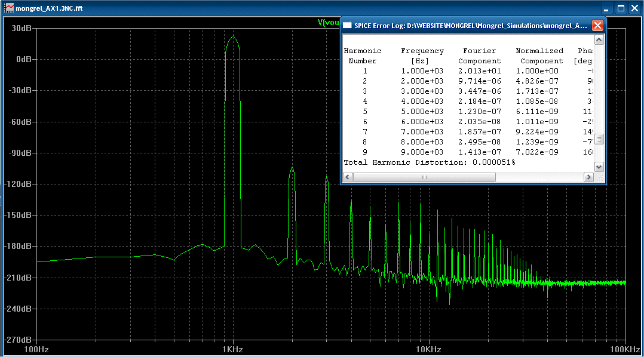Click the Fourier Component column header
Screen dimensions: 644x357
[480, 56]
